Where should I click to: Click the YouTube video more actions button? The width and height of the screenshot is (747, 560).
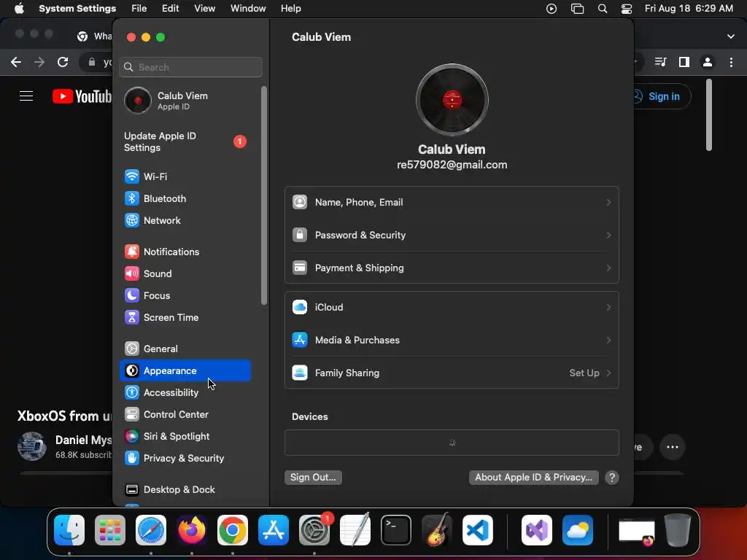(x=673, y=447)
